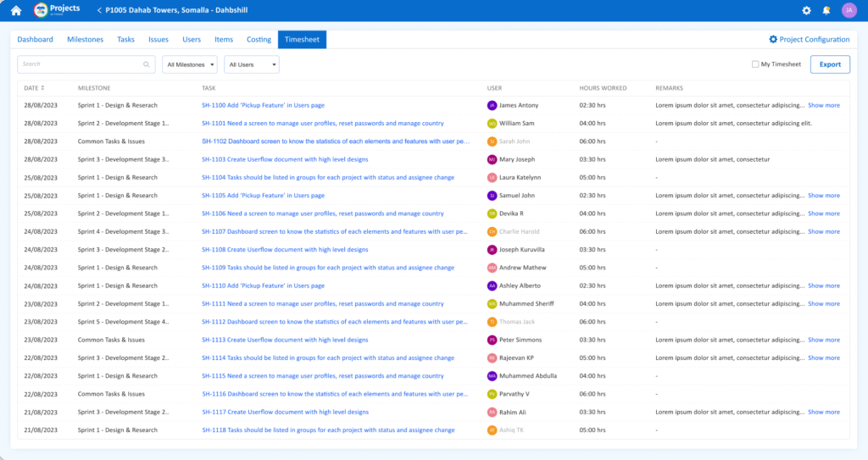Click the timesheet Search input field

tap(81, 64)
